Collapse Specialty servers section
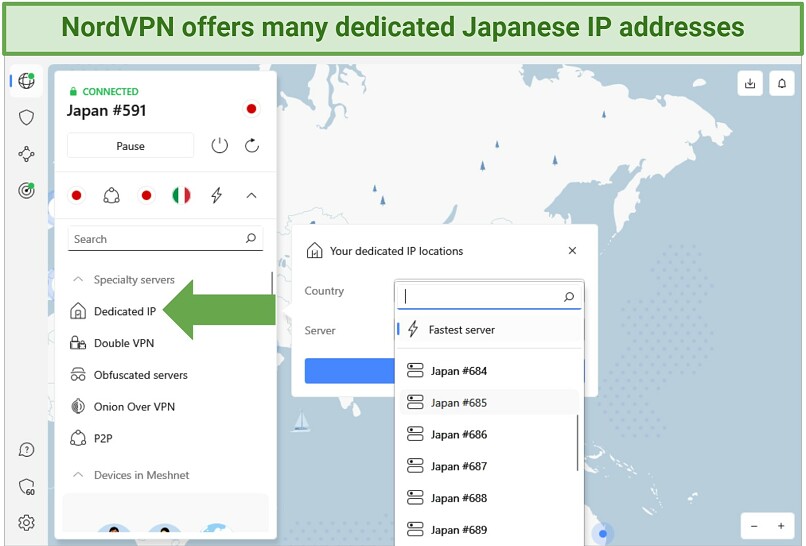 (x=78, y=279)
